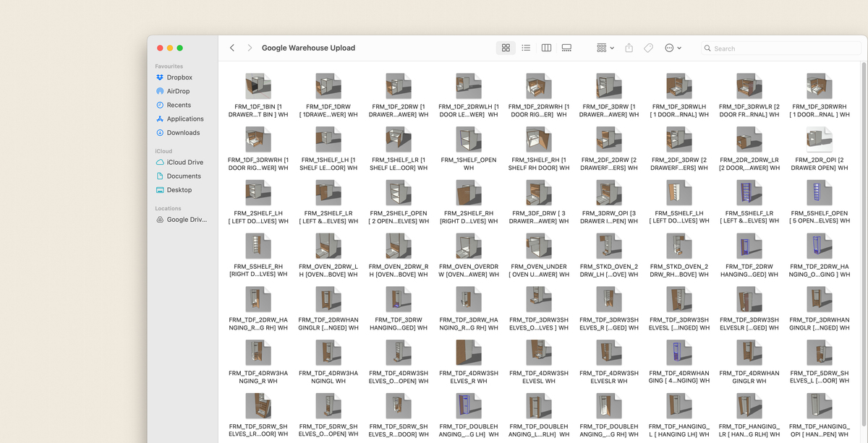
Task: Open the More actions ellipsis menu
Action: [x=673, y=48]
